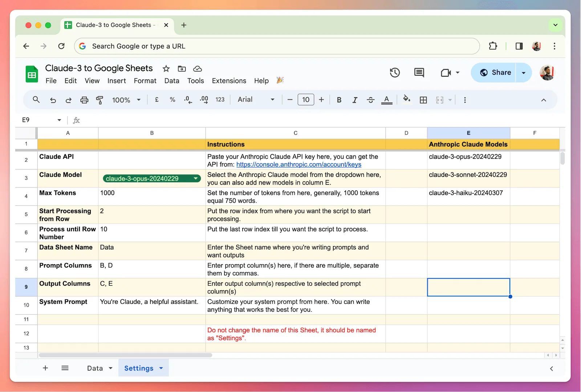Toggle the browser side panel
This screenshot has width=581, height=392.
(519, 46)
